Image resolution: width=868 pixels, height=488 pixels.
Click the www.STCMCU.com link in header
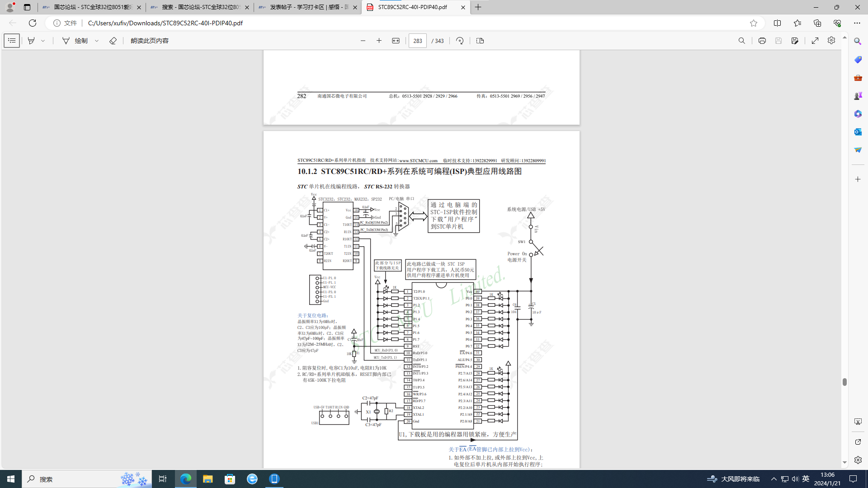pyautogui.click(x=418, y=160)
